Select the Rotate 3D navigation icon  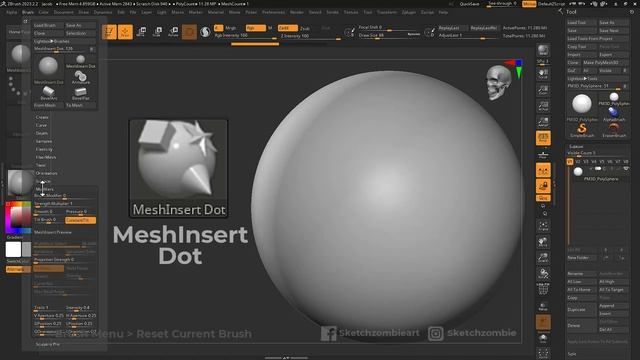pyautogui.click(x=543, y=273)
